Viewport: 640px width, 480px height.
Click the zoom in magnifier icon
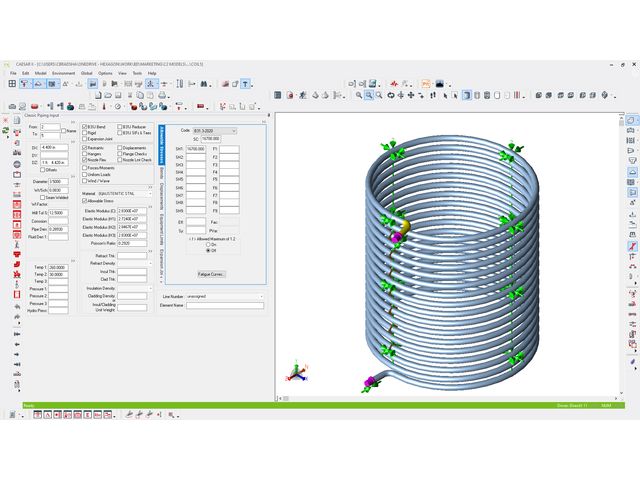tap(369, 95)
